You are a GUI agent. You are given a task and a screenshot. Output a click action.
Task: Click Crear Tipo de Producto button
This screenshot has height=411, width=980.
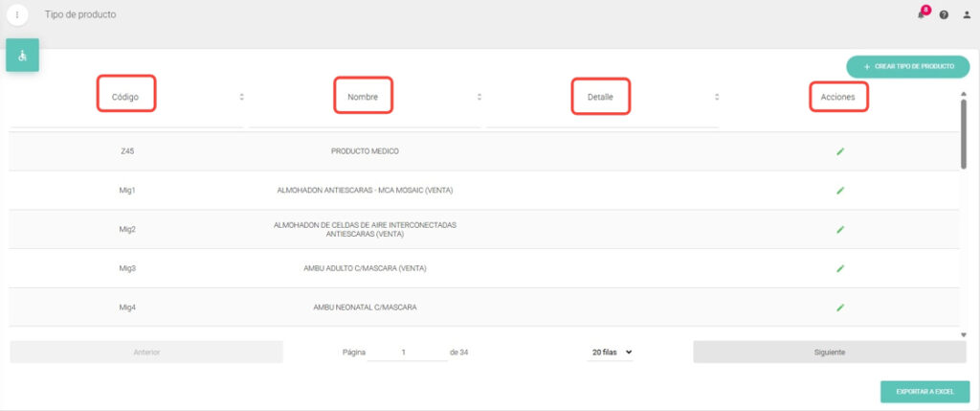pos(907,67)
